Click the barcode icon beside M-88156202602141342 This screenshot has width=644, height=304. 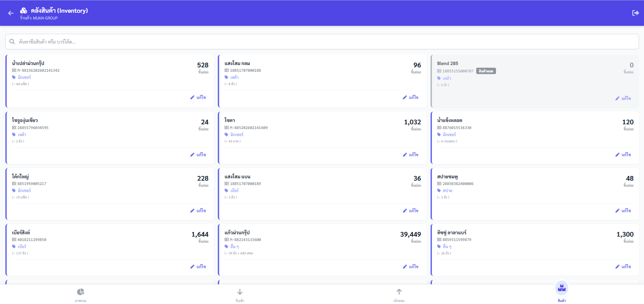click(x=14, y=70)
